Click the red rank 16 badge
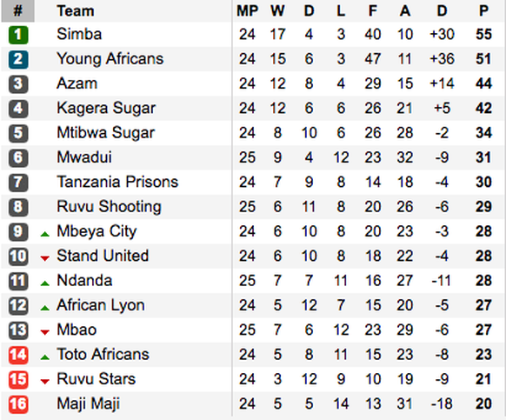The height and width of the screenshot is (420, 506). (x=18, y=404)
